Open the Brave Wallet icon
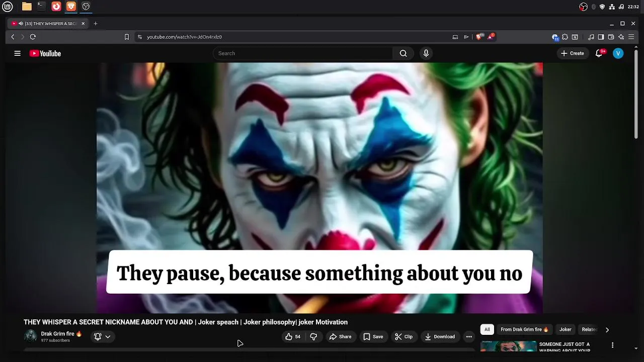Screen dimensions: 644x362 coord(611,37)
